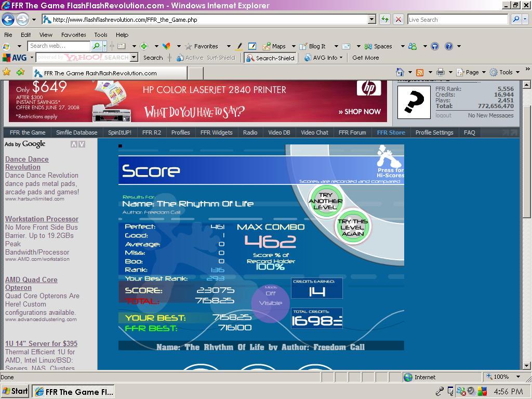Click the Add to Favorites star-plus icon
Screen dimensions: 532x399
pyautogui.click(x=21, y=72)
